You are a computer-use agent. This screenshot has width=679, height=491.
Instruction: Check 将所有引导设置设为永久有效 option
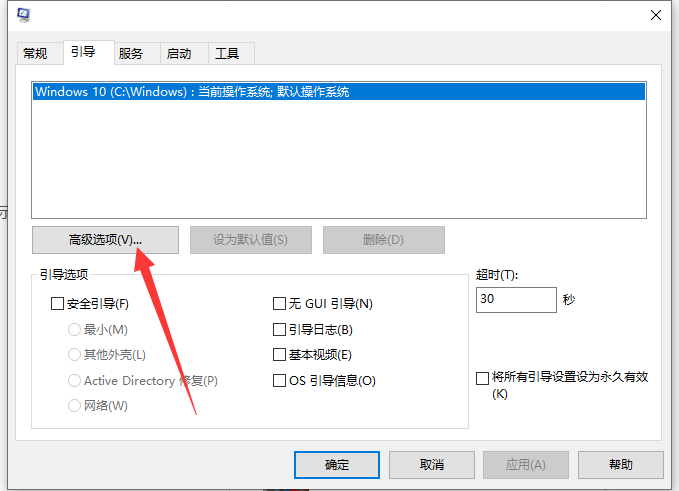[x=483, y=377]
